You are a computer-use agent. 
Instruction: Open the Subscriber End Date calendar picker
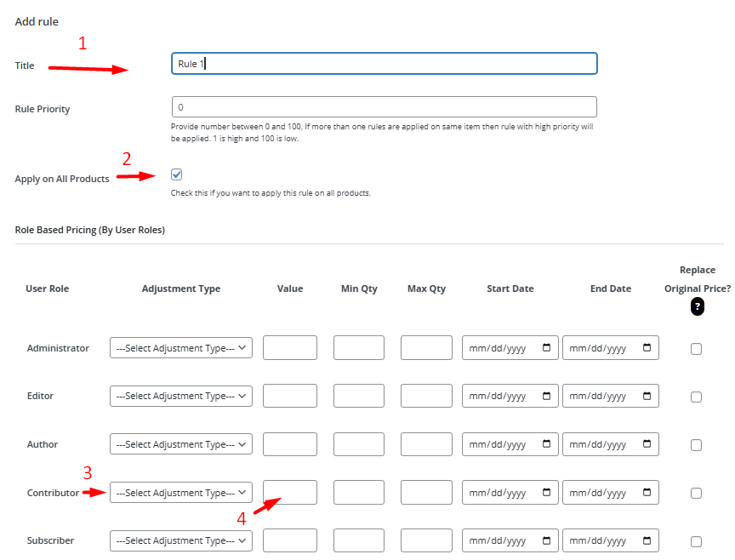pos(647,540)
